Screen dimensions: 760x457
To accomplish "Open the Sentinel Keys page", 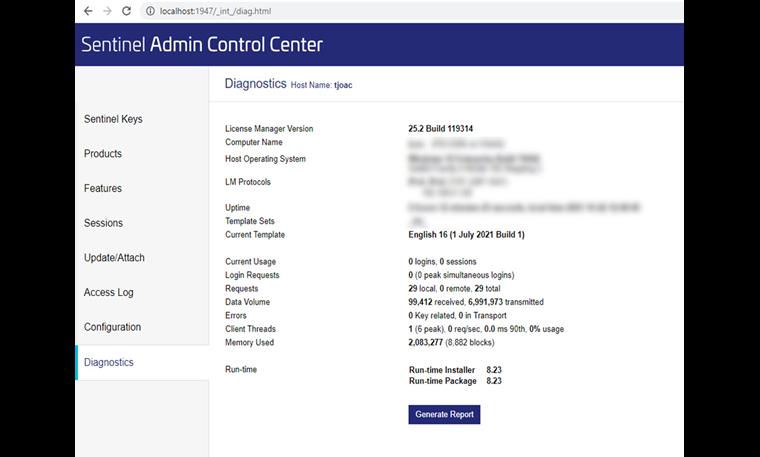I will (x=113, y=119).
